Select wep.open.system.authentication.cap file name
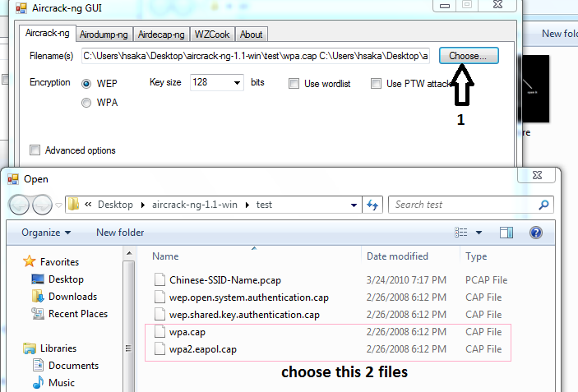Image resolution: width=578 pixels, height=392 pixels. 249,297
